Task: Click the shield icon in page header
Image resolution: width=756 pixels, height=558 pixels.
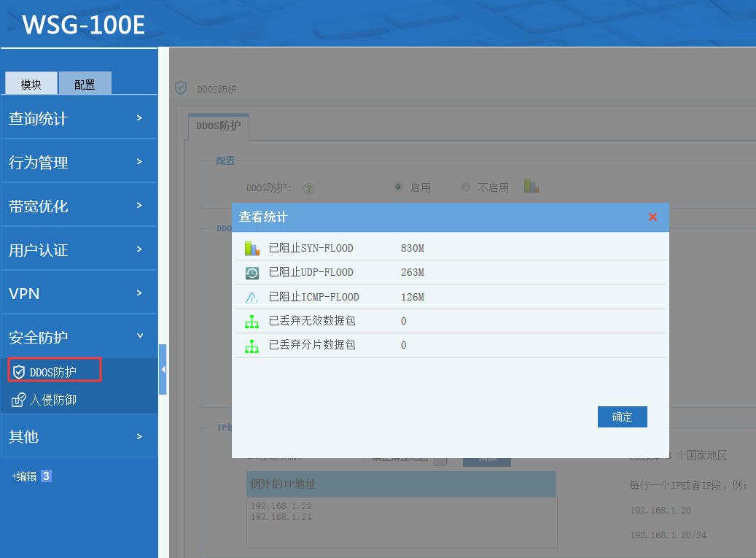Action: tap(181, 88)
